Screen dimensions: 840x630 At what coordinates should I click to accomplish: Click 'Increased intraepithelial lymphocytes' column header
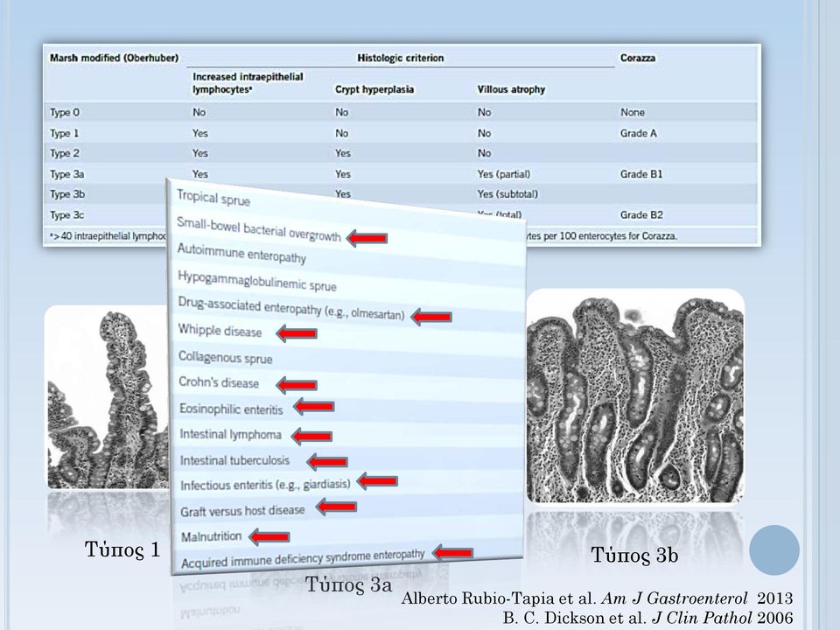click(x=248, y=83)
